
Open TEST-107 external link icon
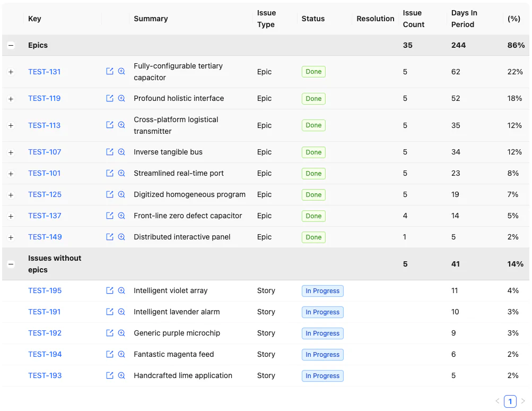pyautogui.click(x=110, y=152)
